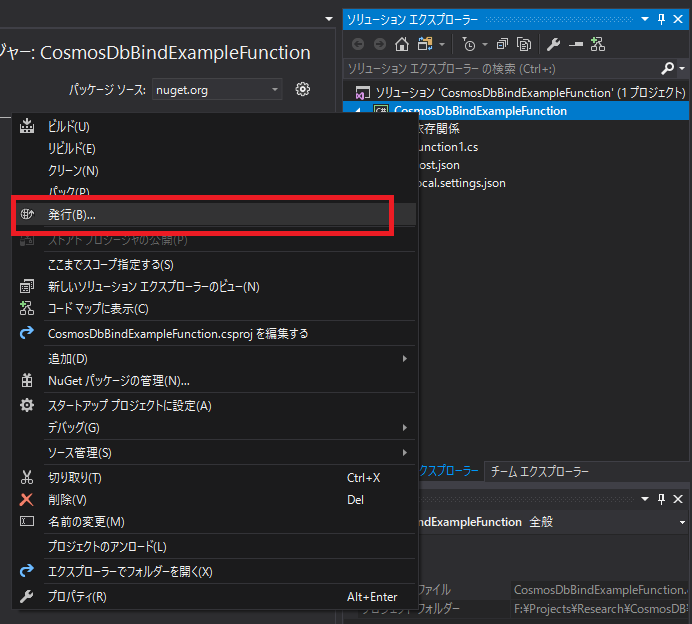Pin the Solution Explorer panel
The image size is (692, 624).
point(661,19)
